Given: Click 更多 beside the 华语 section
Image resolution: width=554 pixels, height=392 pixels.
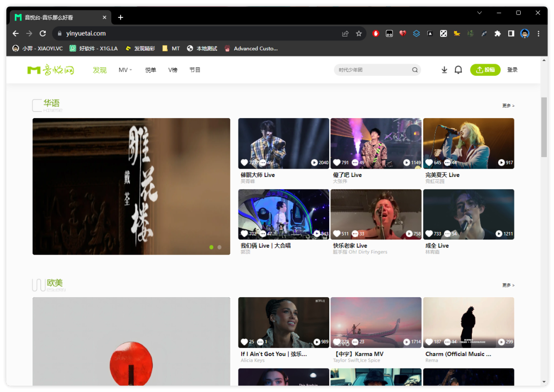Looking at the screenshot, I should coord(508,106).
